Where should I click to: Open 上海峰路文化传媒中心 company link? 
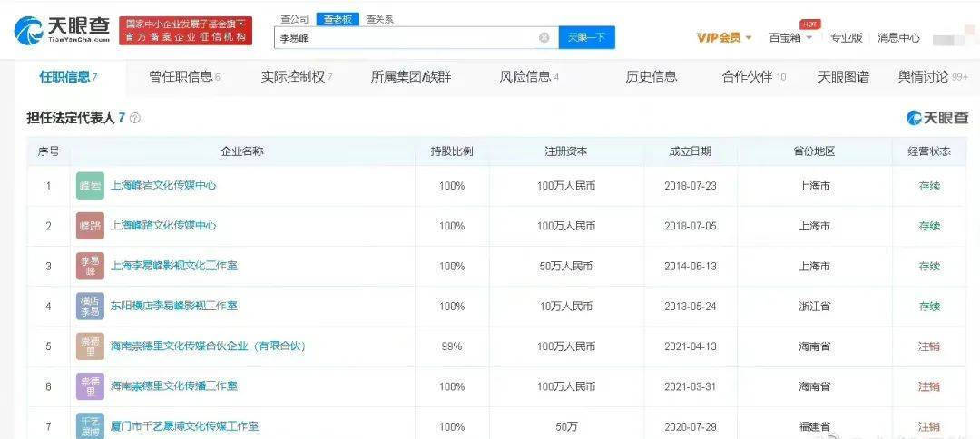pos(163,226)
